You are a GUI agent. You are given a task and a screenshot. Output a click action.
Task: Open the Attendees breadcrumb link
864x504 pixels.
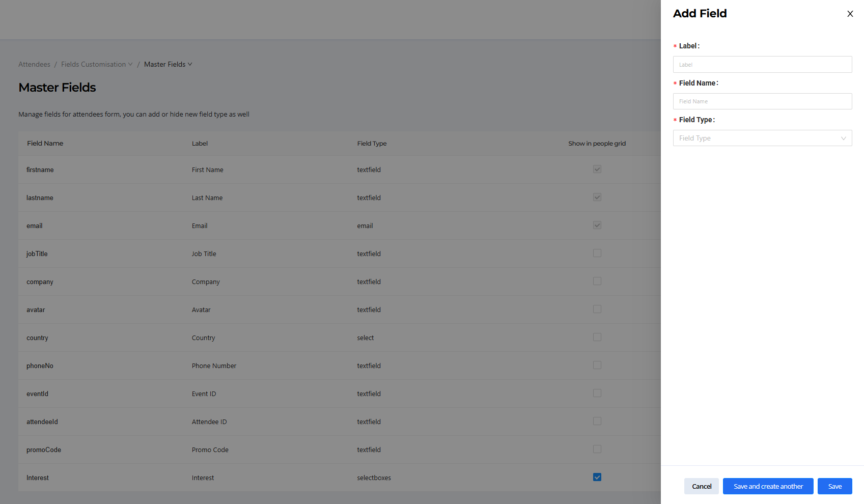34,64
